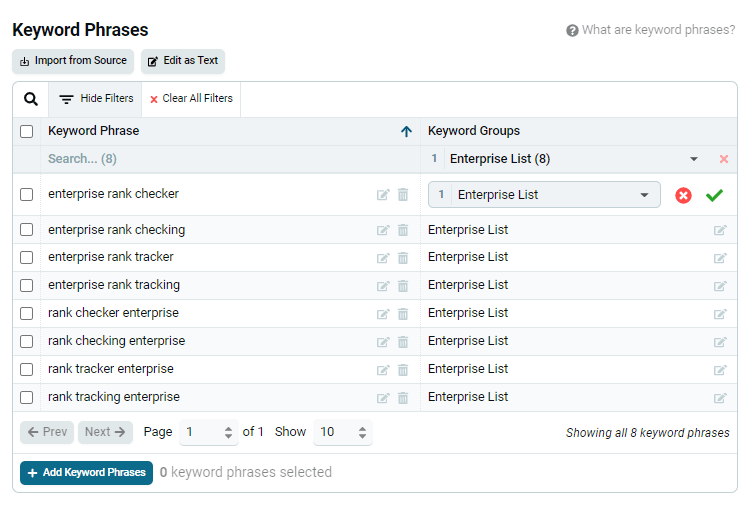755x523 pixels.
Task: Cancel group edit with red X circle
Action: click(683, 196)
